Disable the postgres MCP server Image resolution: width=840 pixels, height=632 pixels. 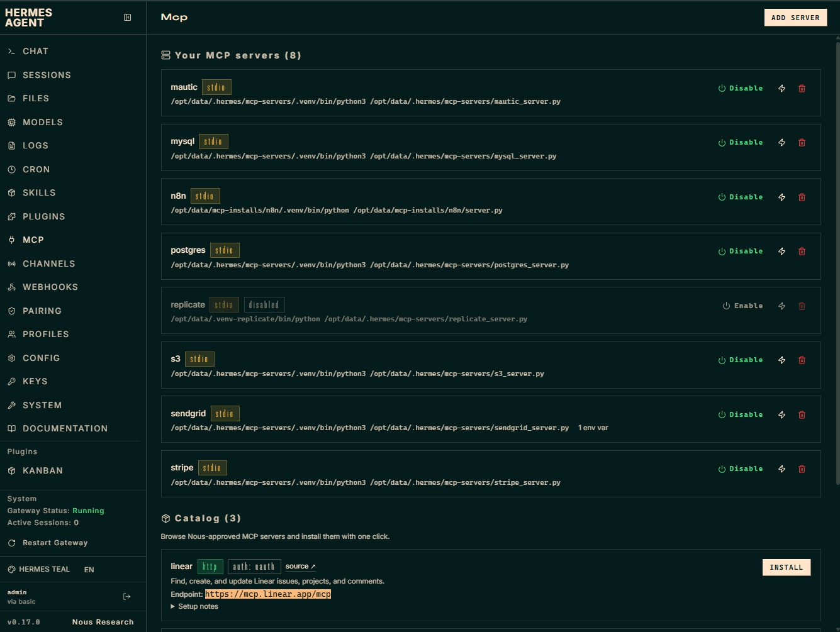tap(741, 252)
